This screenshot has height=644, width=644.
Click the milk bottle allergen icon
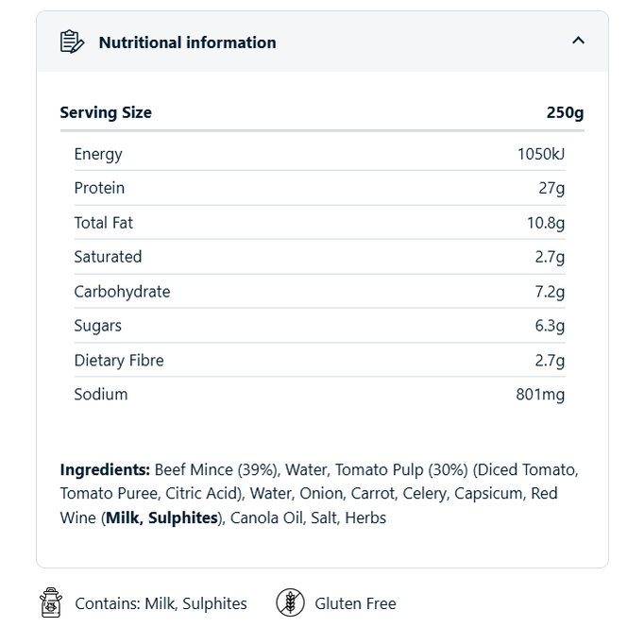point(51,602)
